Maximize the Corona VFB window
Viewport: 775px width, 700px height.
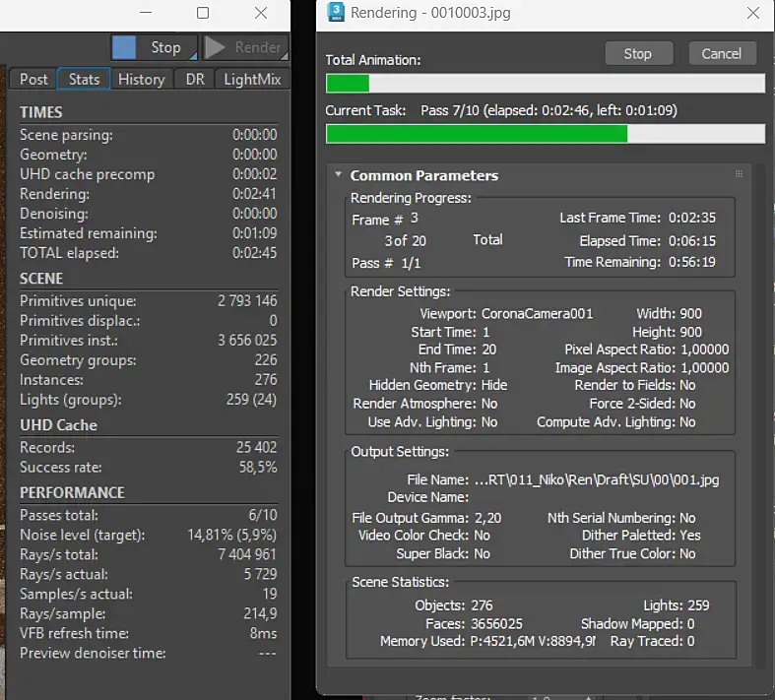click(203, 13)
